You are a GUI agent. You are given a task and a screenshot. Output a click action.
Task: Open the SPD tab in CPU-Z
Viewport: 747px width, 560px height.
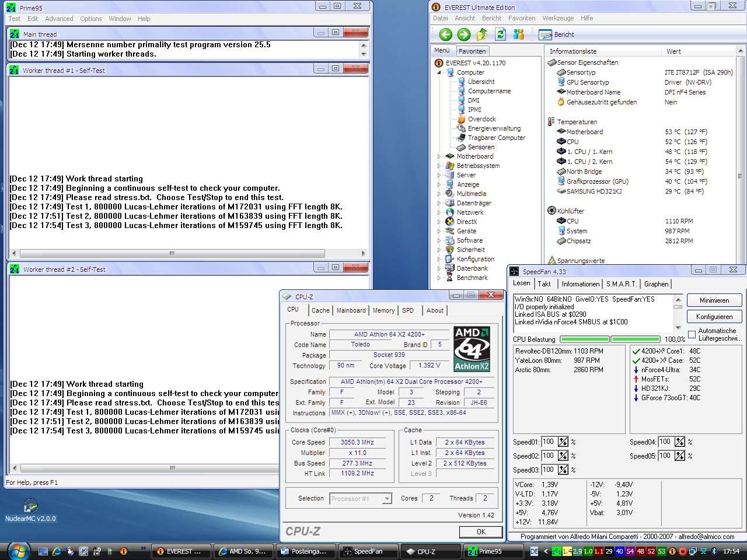[x=408, y=310]
